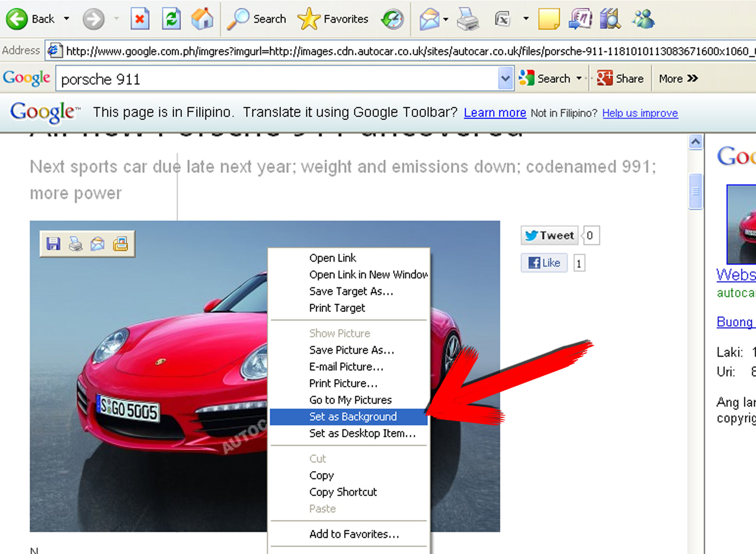Choose Save Picture As... menu item
Screen dimensions: 756x554
pos(349,350)
